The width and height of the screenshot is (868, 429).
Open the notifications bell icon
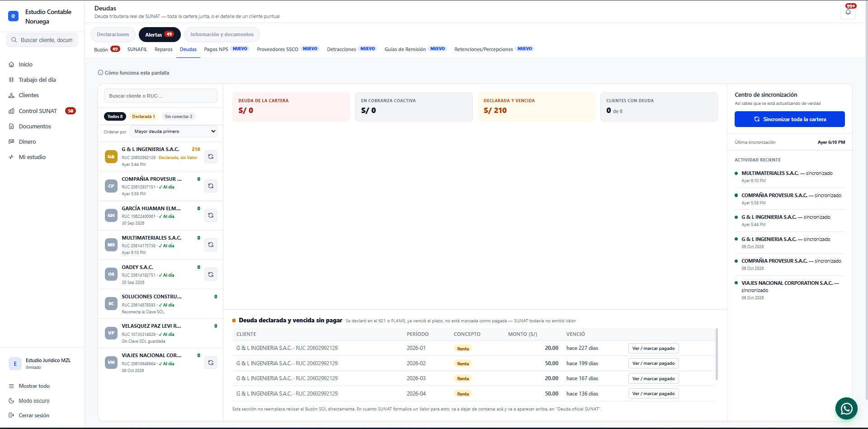848,12
